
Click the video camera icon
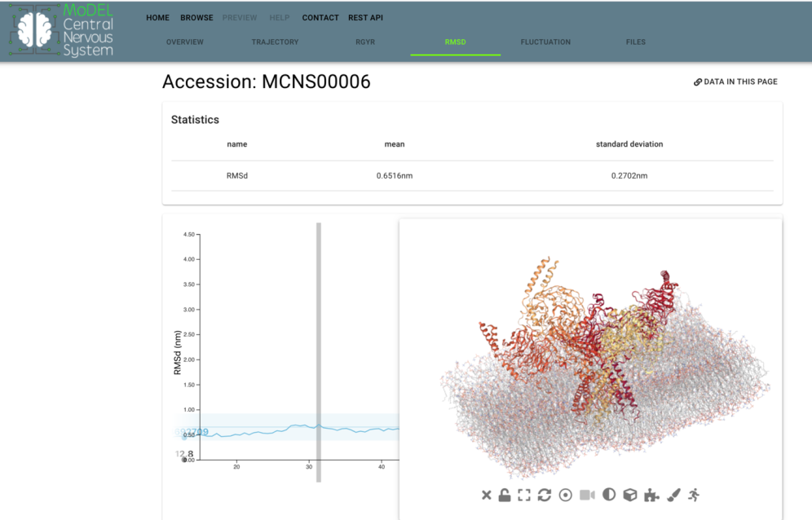click(587, 495)
